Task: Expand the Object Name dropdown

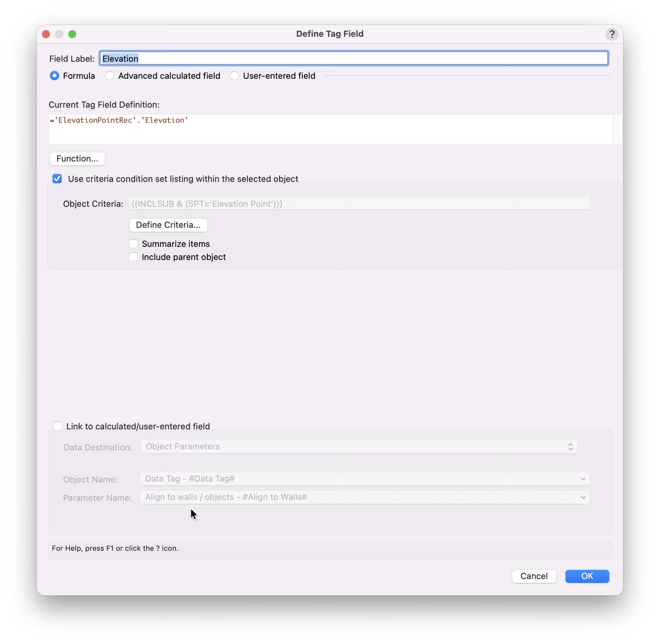Action: click(364, 479)
